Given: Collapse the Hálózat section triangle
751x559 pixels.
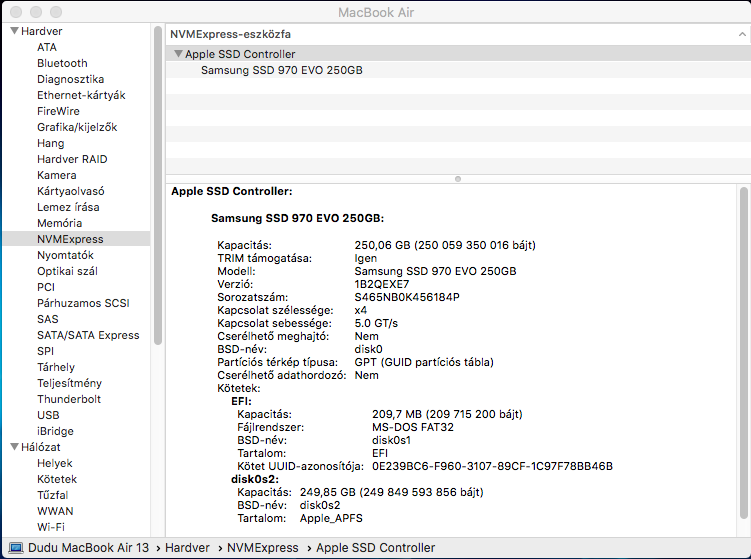Looking at the screenshot, I should (x=15, y=447).
